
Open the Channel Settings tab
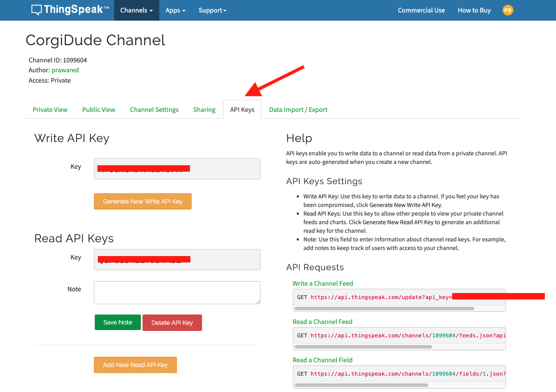coord(154,110)
